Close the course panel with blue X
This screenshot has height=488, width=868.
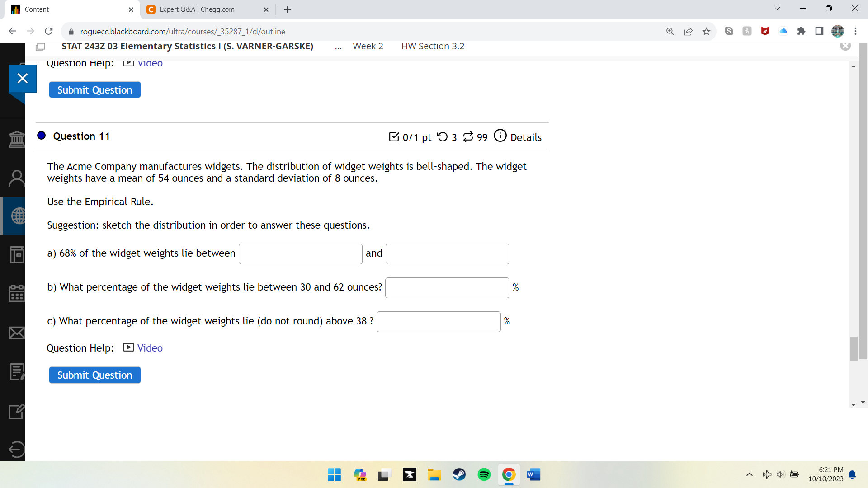coord(22,78)
